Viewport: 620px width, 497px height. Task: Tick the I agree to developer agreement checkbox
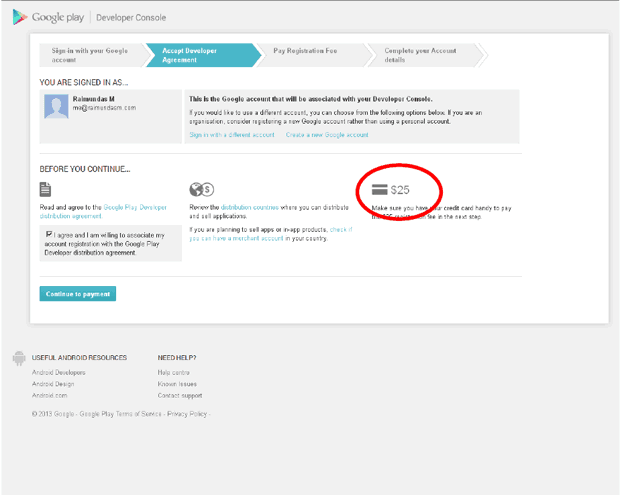tap(49, 234)
